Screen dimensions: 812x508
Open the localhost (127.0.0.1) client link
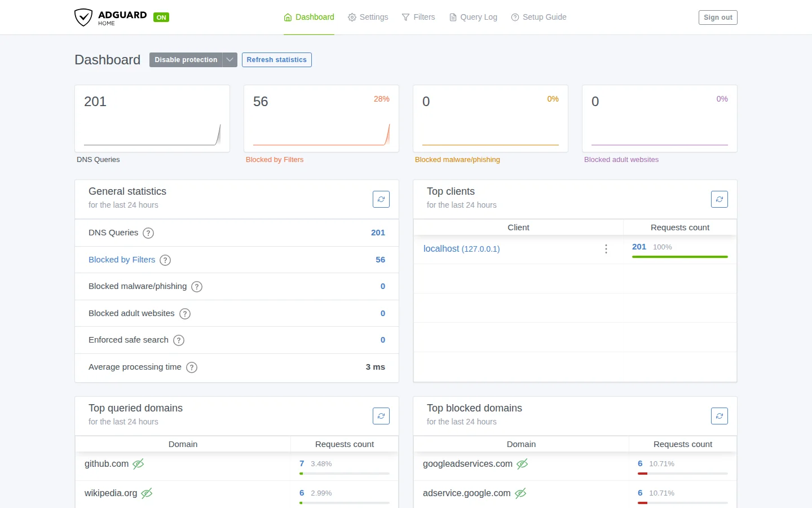[462, 249]
